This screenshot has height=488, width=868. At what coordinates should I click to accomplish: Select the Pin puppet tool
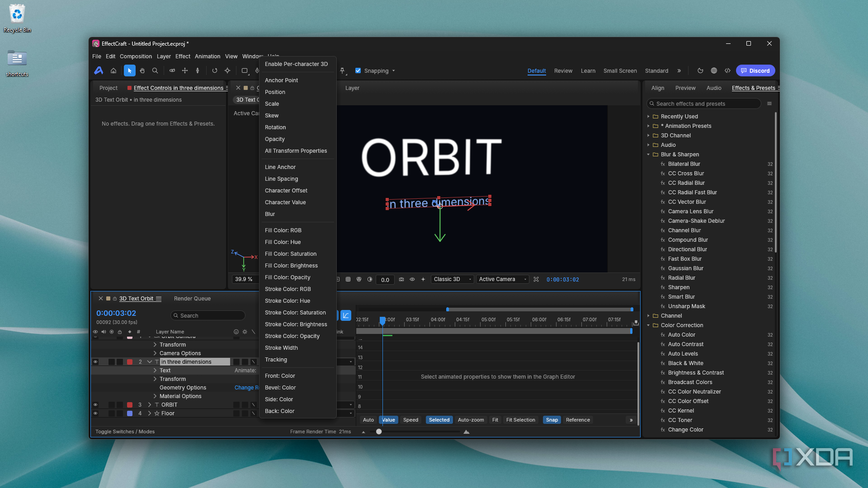(x=343, y=71)
